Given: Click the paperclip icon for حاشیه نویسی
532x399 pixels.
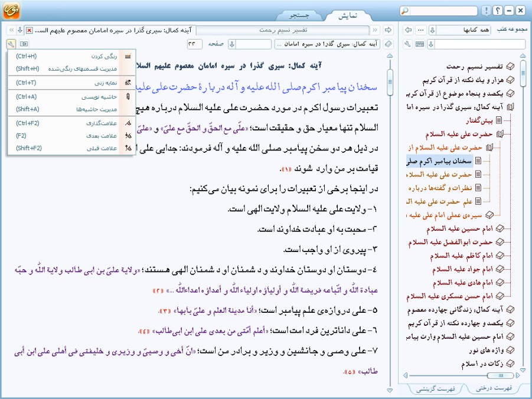Looking at the screenshot, I should point(128,97).
